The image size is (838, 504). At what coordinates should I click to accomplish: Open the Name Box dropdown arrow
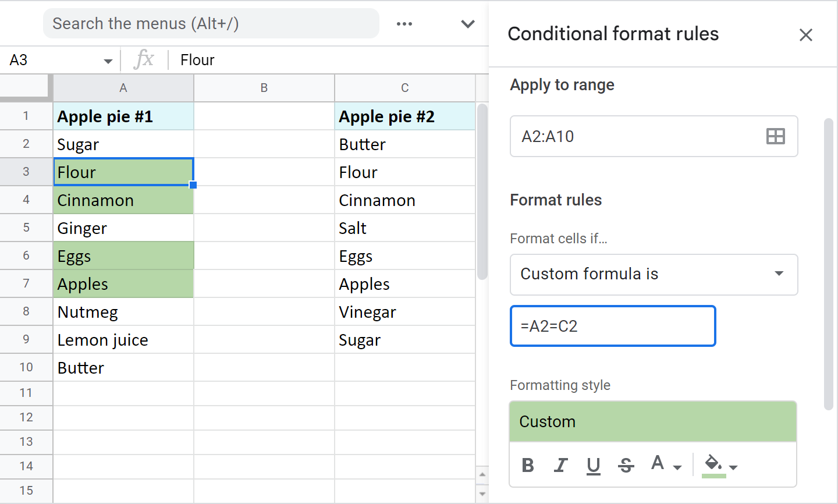point(107,60)
